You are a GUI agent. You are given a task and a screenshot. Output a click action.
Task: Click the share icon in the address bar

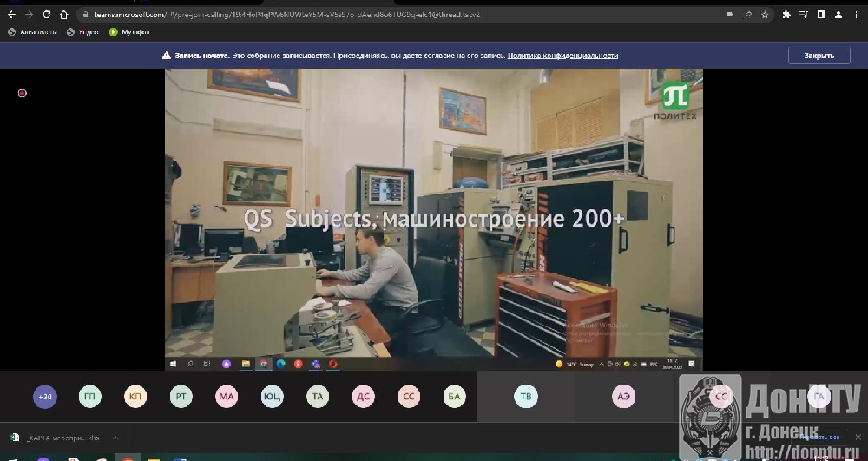(x=747, y=15)
